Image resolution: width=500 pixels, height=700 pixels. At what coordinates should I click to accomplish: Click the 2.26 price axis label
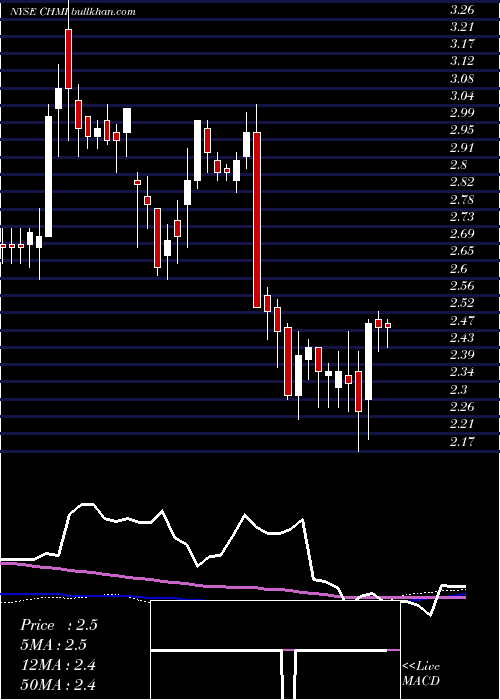[462, 407]
